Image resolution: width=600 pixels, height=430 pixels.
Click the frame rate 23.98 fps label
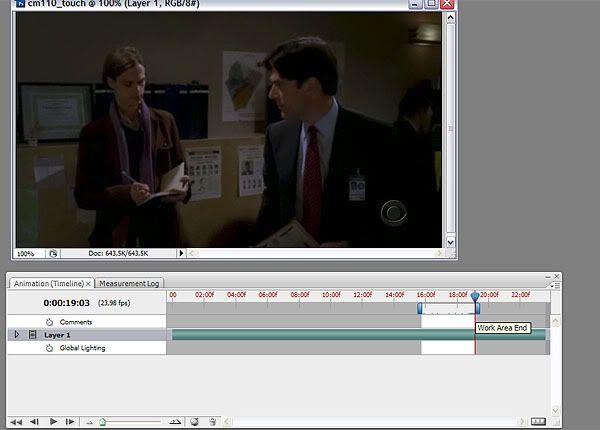click(114, 303)
